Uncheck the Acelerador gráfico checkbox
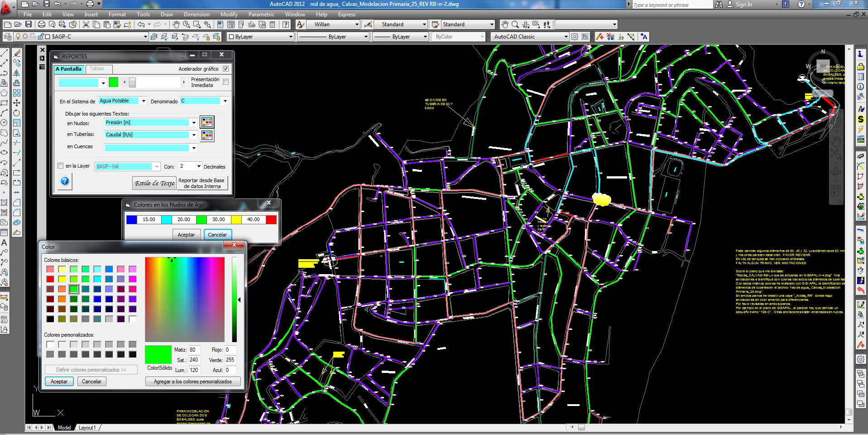Viewport: 868px width, 435px height. (225, 69)
